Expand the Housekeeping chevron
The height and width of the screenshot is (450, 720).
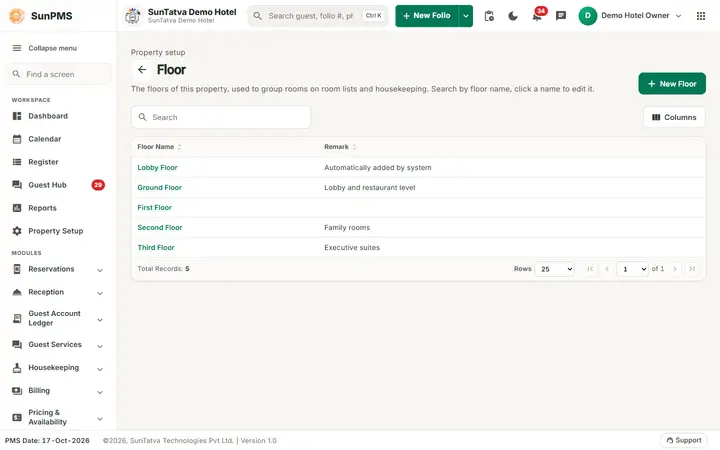point(100,369)
